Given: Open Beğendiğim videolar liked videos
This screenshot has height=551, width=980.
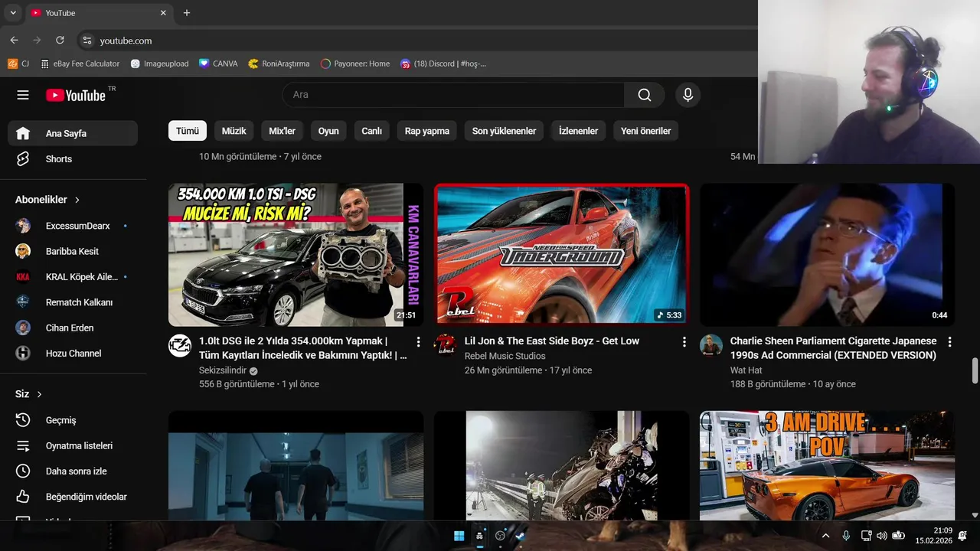Looking at the screenshot, I should [73, 497].
